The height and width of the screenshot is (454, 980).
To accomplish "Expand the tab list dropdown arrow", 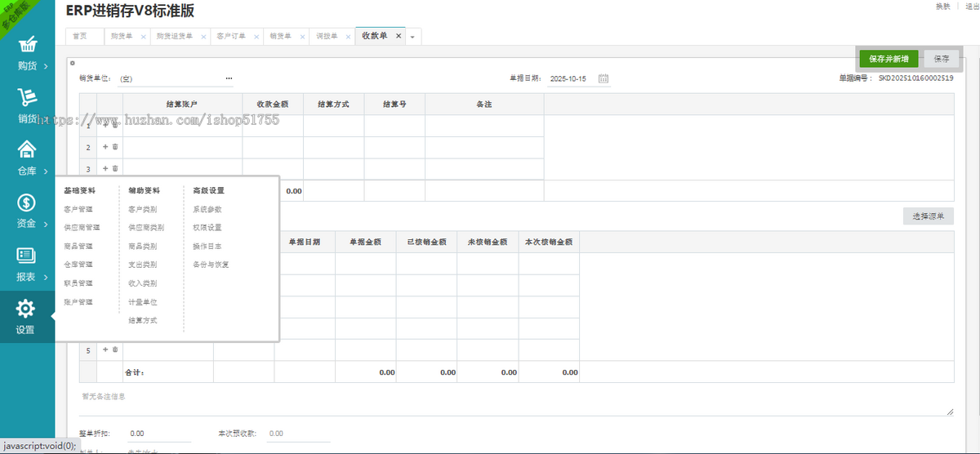I will (x=412, y=37).
